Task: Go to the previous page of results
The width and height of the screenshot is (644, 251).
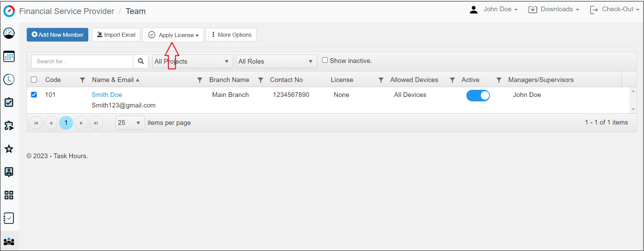Action: 51,123
